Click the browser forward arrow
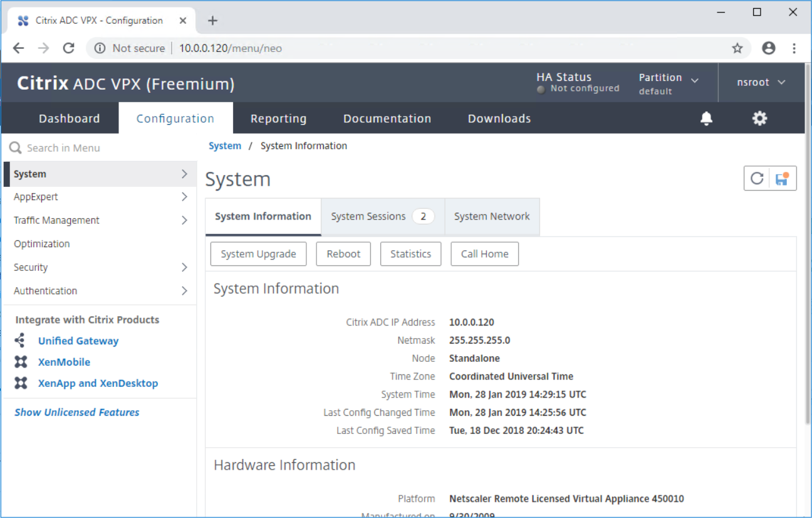The height and width of the screenshot is (518, 812). pyautogui.click(x=43, y=48)
